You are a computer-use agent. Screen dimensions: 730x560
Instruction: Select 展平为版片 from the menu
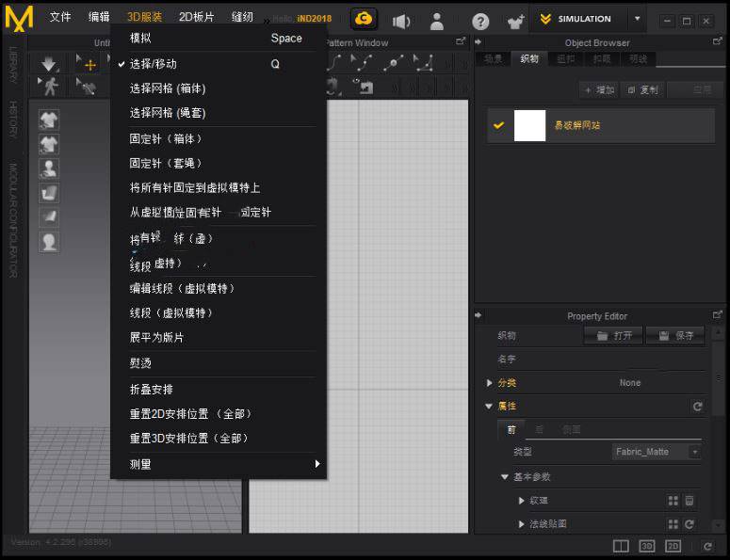(157, 337)
